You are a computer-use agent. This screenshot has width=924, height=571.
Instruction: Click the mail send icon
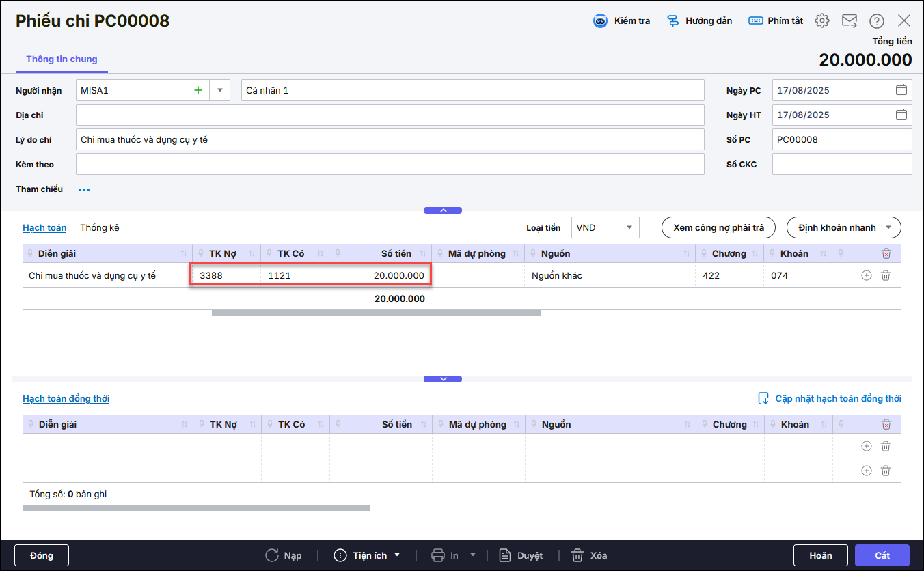850,21
